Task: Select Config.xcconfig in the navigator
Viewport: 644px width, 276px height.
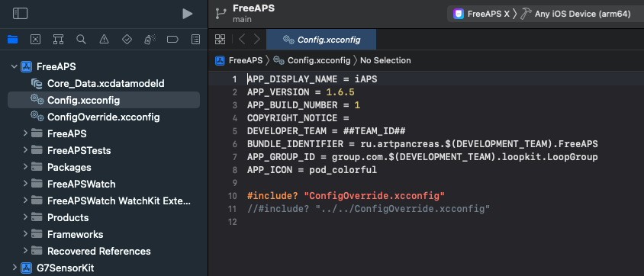Action: [104, 100]
